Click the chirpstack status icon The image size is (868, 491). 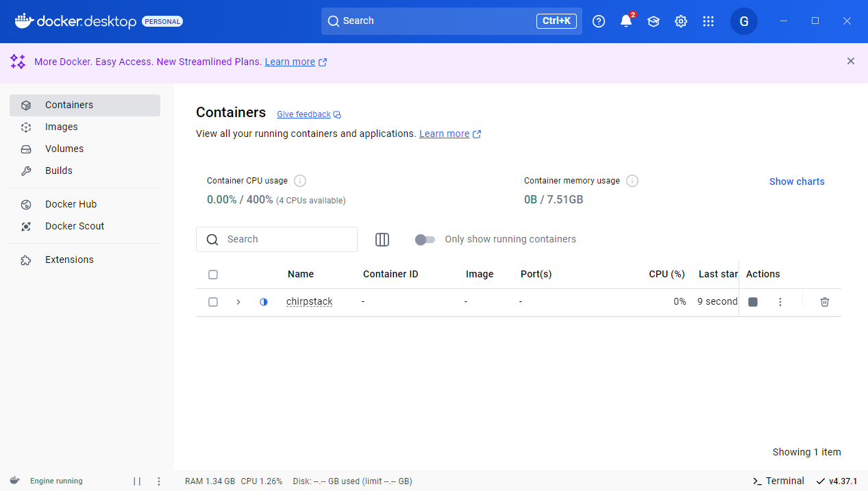tap(264, 302)
